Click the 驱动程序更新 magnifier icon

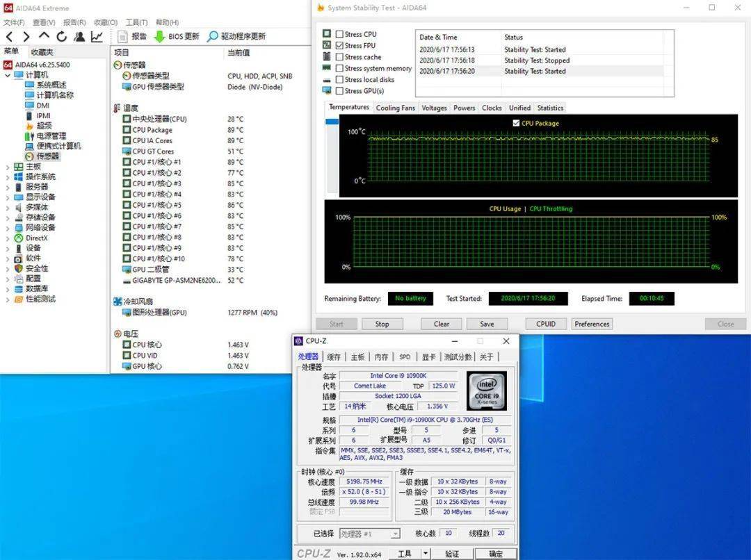(x=213, y=37)
